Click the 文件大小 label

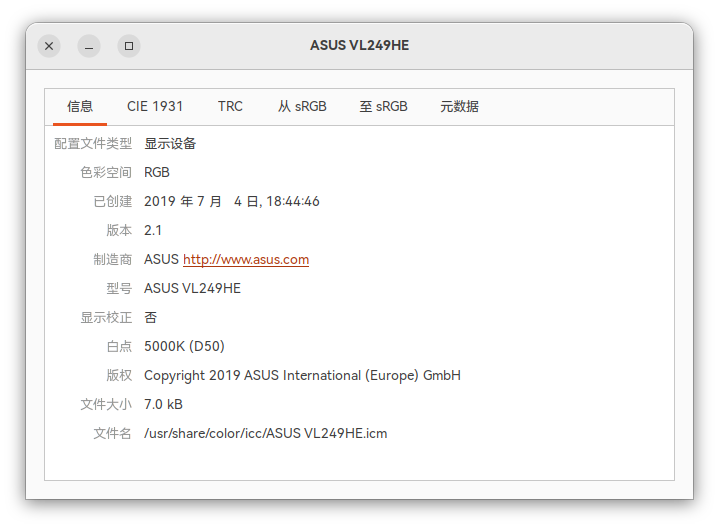click(x=106, y=404)
